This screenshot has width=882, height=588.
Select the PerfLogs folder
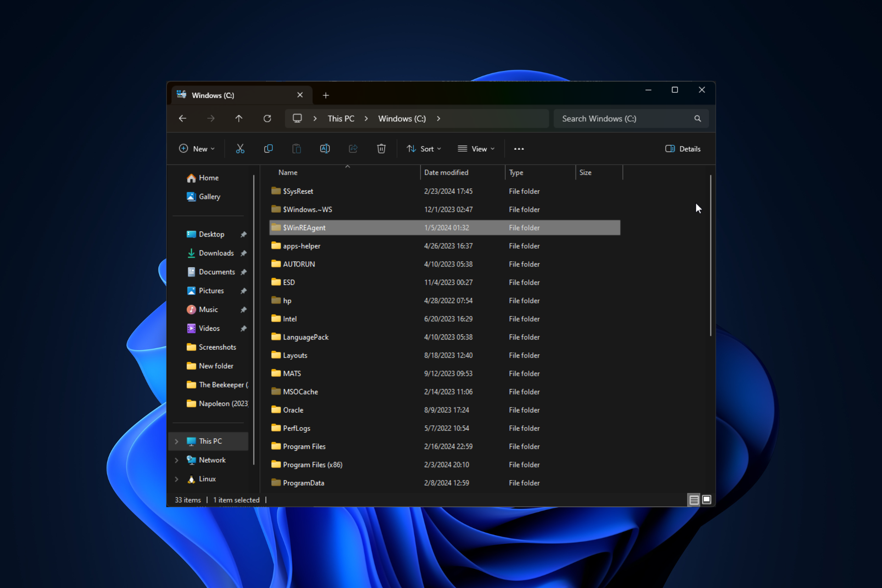pyautogui.click(x=445, y=428)
